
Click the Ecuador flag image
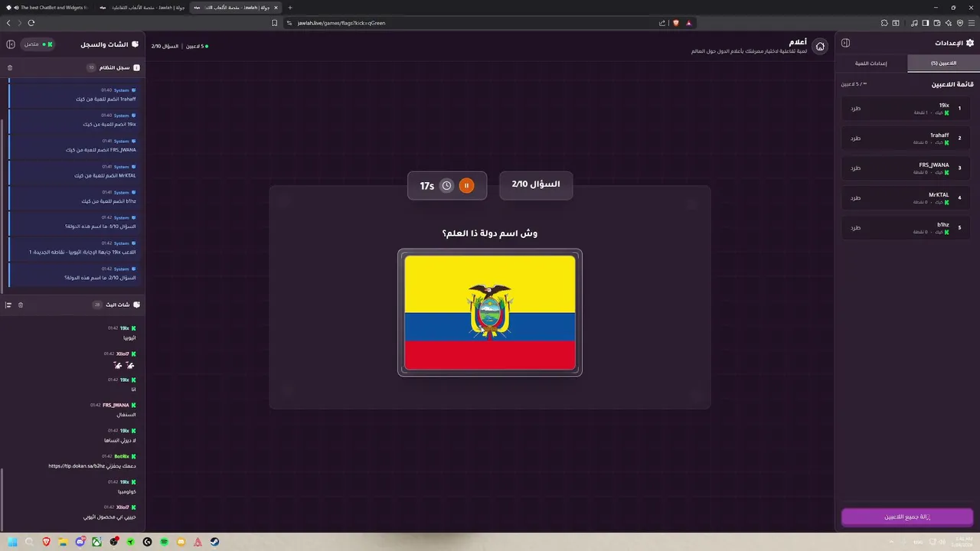pos(490,312)
